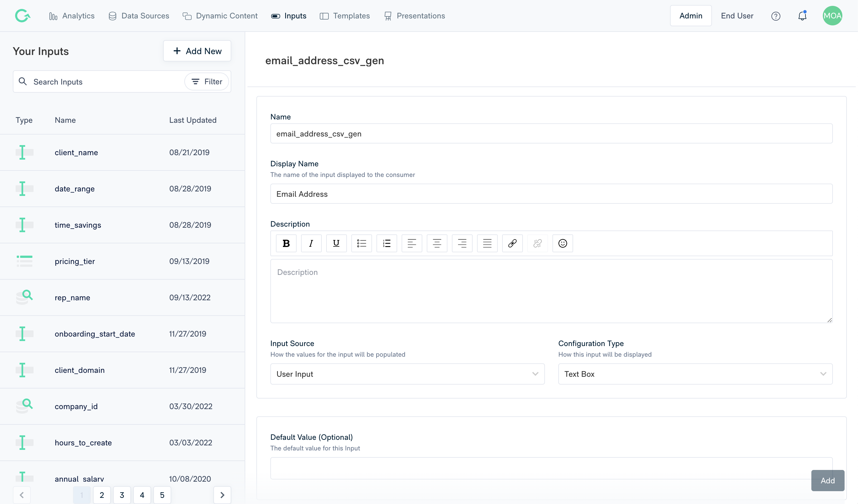The height and width of the screenshot is (504, 858).
Task: Select the date_range input name
Action: pos(75,189)
